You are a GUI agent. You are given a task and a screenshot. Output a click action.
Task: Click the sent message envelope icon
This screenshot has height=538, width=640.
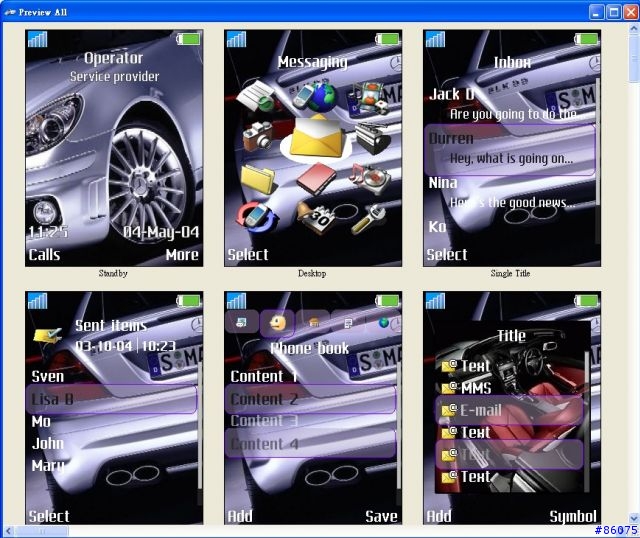(48, 336)
